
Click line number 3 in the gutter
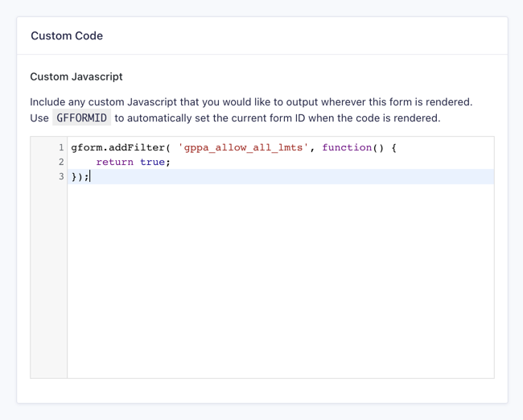(x=61, y=176)
